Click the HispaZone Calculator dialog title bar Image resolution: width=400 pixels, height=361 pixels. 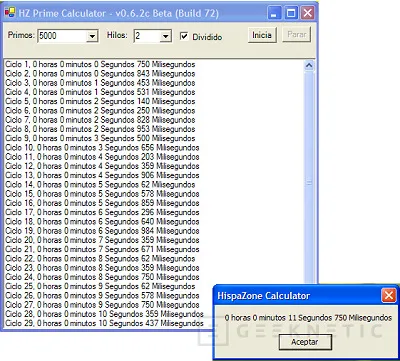point(297,296)
